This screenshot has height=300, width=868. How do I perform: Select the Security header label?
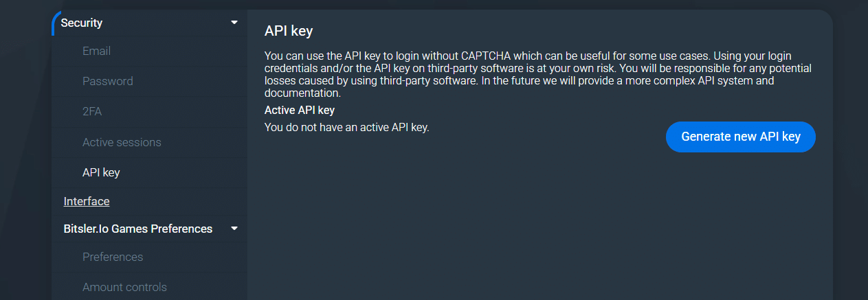coord(82,23)
